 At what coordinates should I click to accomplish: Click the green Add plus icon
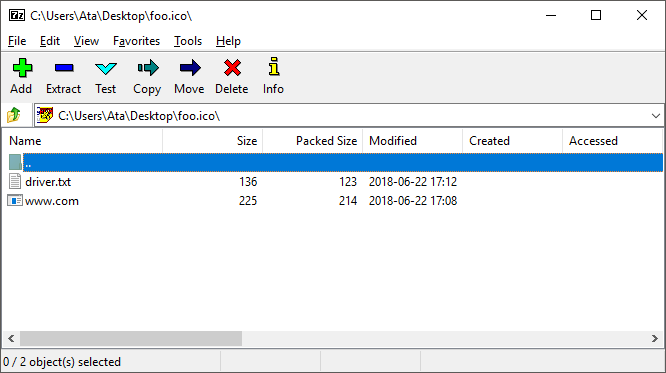coord(22,68)
